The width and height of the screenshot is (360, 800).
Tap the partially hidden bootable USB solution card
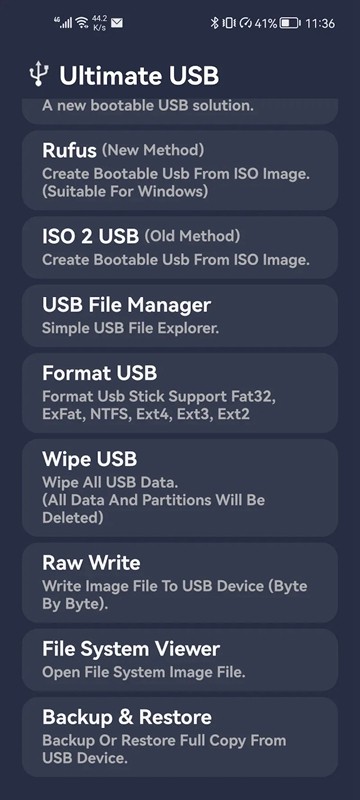pos(180,111)
